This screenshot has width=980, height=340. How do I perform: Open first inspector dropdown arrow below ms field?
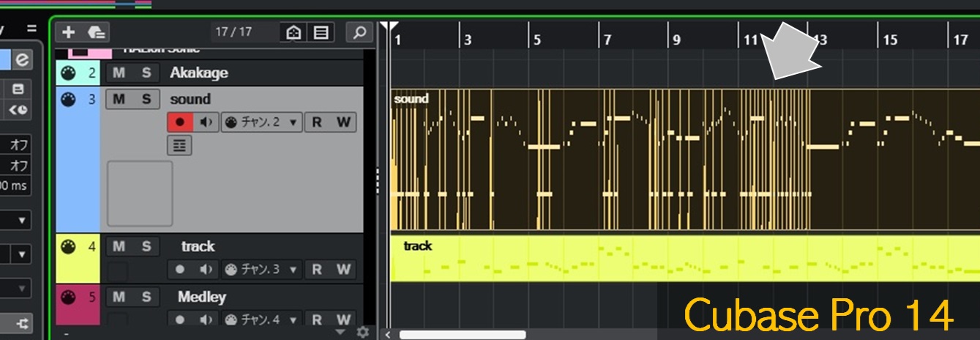point(23,220)
